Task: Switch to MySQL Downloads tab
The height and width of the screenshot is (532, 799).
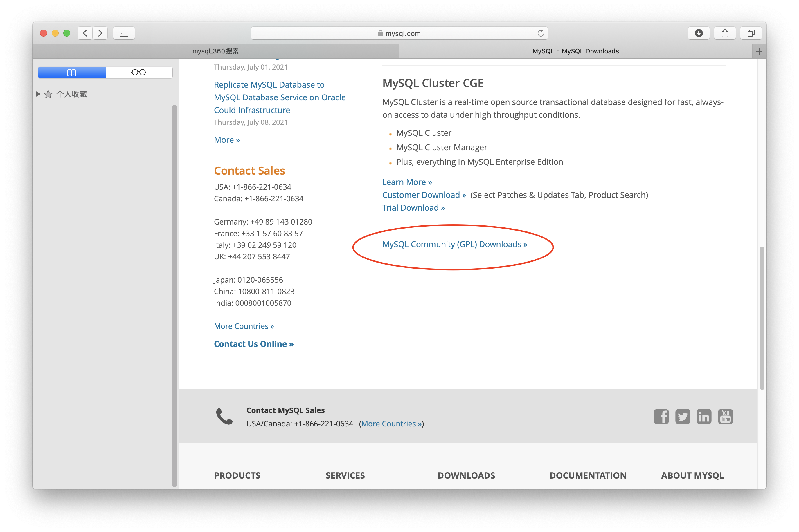Action: [575, 51]
